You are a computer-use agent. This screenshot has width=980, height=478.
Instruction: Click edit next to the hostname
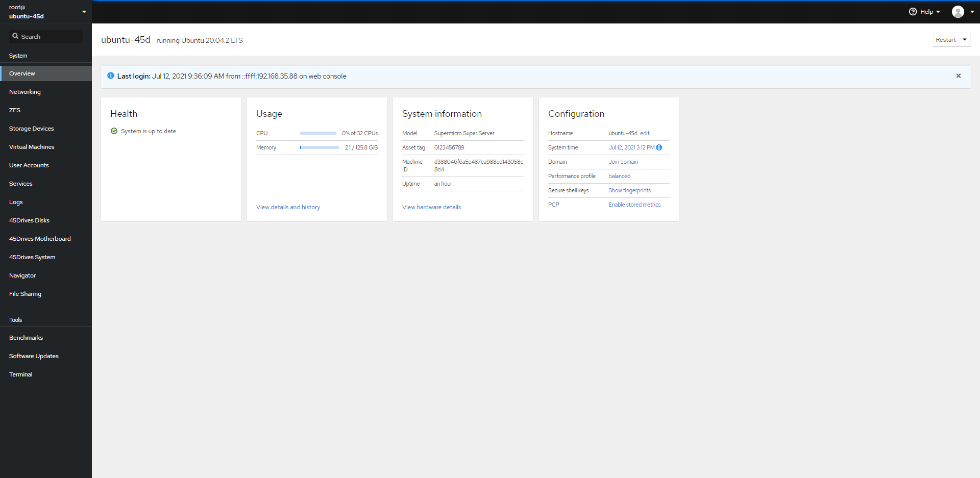(x=645, y=133)
